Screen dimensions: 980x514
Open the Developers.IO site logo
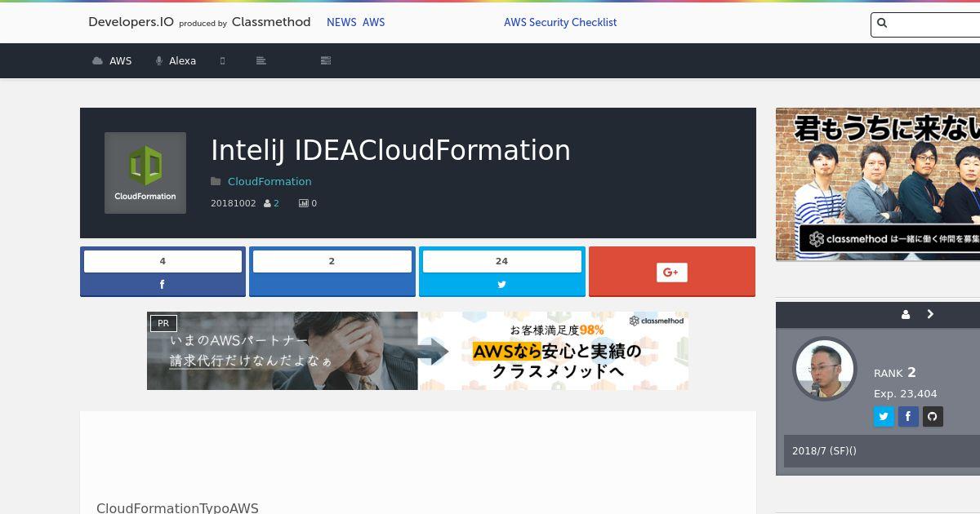199,22
